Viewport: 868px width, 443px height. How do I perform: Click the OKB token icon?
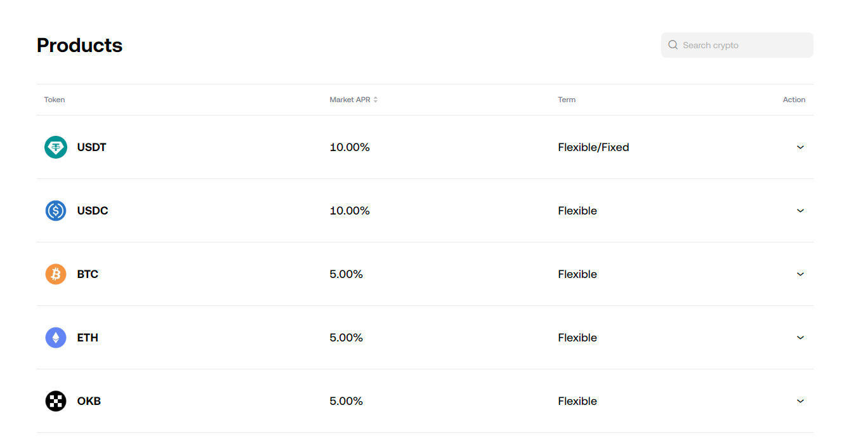pyautogui.click(x=56, y=401)
